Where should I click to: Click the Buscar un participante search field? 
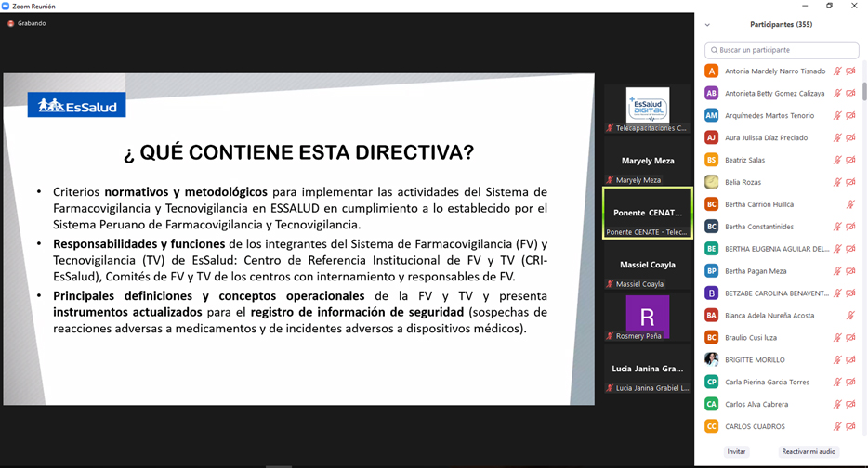tap(782, 50)
